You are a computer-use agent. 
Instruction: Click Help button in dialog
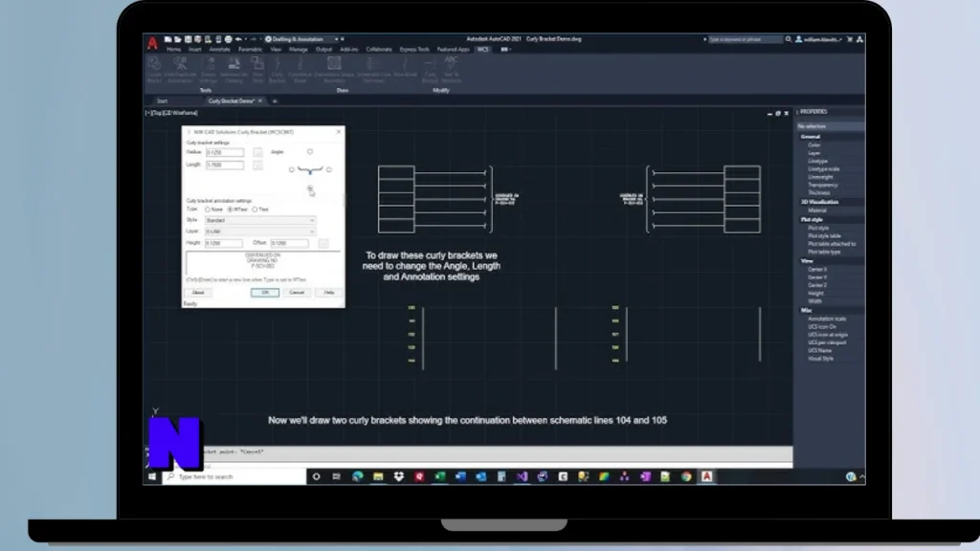click(329, 293)
